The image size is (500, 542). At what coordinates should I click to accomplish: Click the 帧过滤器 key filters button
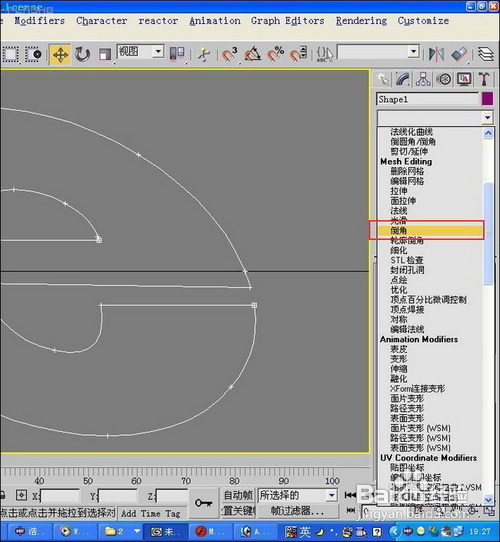tap(297, 511)
